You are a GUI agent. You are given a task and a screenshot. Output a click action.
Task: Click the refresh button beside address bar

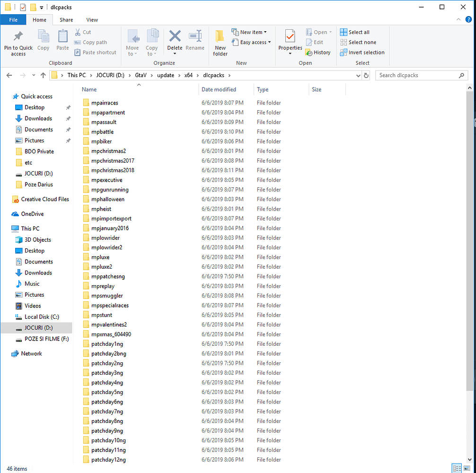[x=366, y=75]
